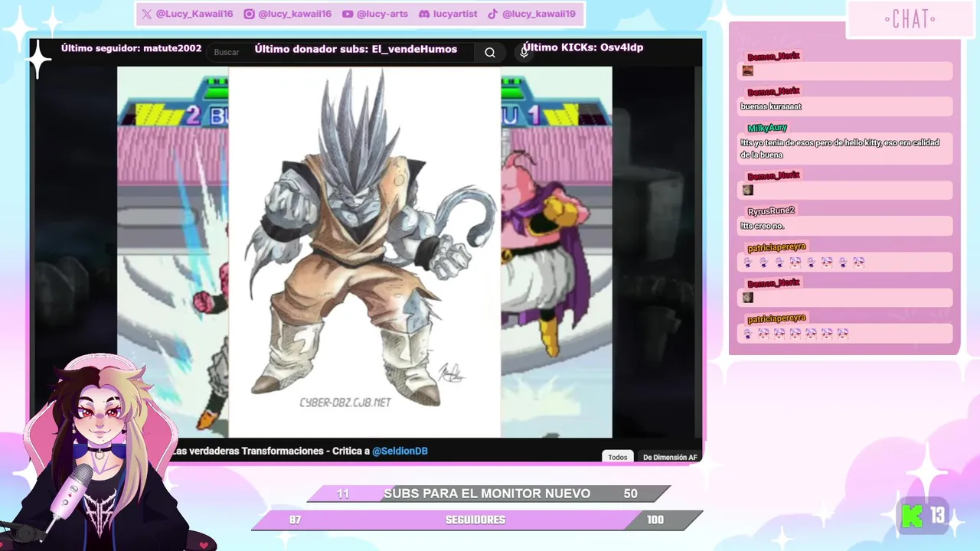The width and height of the screenshot is (980, 551).
Task: Click the @Lucy_Kawaii16 X handle
Action: pos(194,14)
